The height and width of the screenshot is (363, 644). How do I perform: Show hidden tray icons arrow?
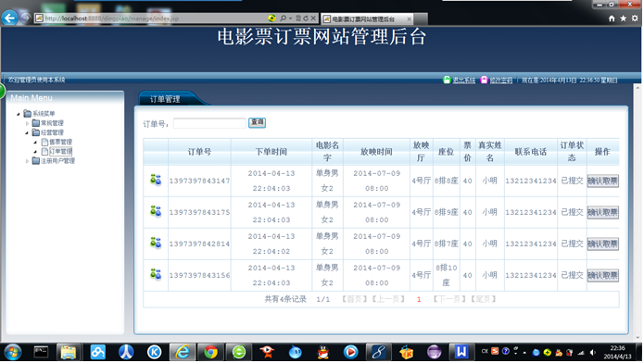click(524, 352)
